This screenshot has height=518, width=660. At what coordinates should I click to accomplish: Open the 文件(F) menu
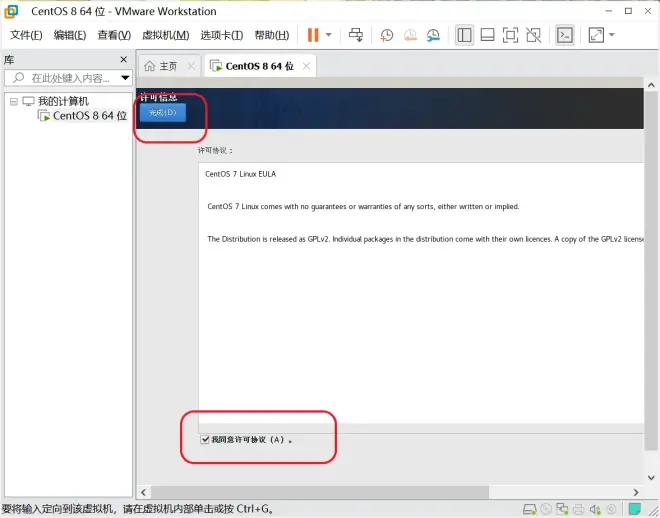click(x=26, y=35)
